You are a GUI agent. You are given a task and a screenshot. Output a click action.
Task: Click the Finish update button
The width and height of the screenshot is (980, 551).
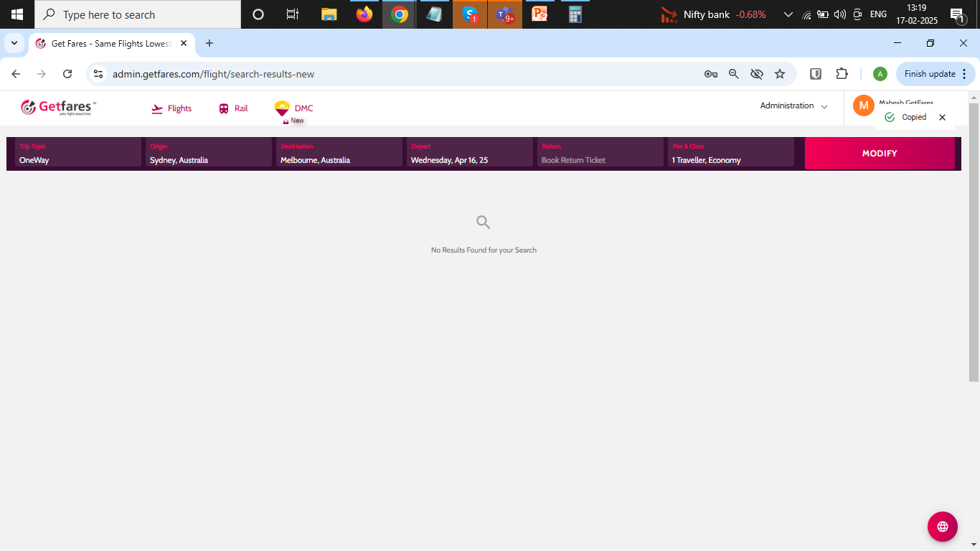point(929,74)
